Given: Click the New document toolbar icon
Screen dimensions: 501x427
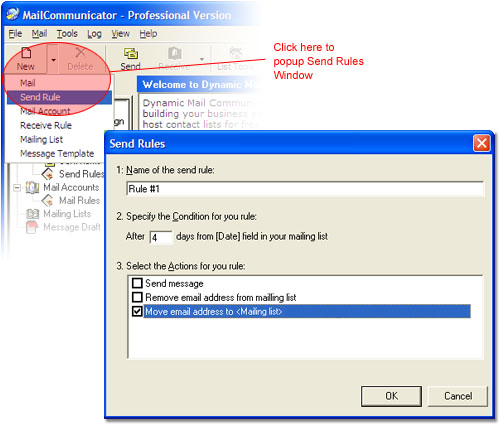Looking at the screenshot, I should (26, 53).
